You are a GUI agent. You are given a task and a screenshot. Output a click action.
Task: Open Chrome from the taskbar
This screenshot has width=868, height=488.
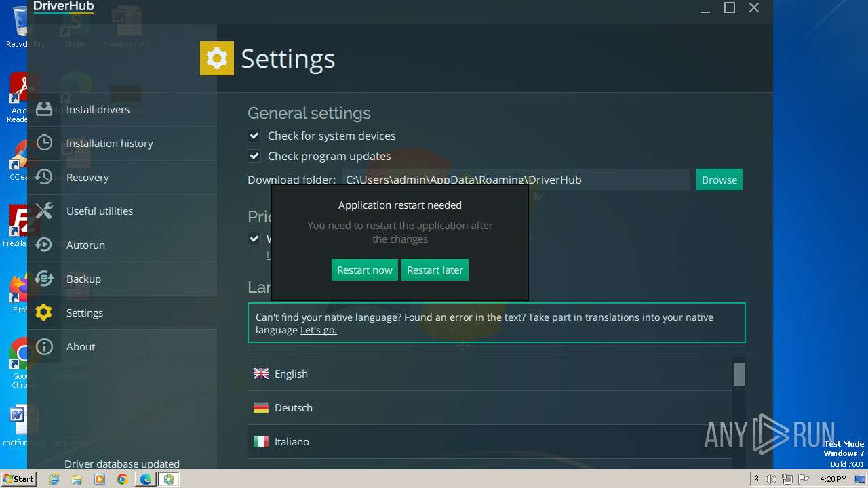pyautogui.click(x=122, y=479)
